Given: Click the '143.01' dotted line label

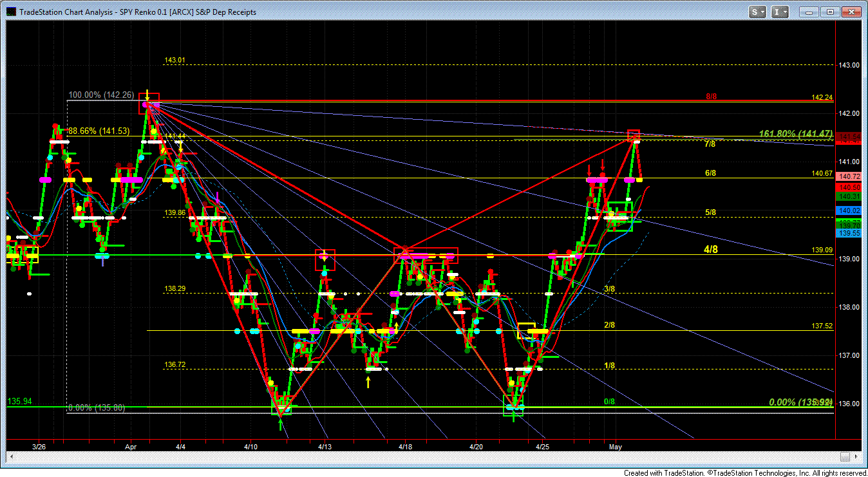Looking at the screenshot, I should click(x=175, y=61).
